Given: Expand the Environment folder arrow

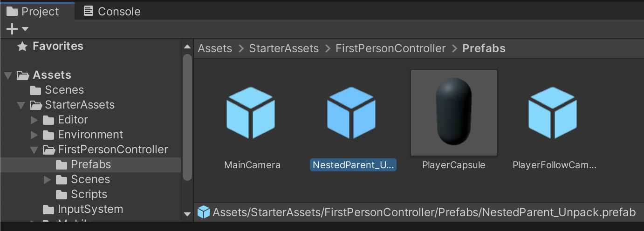Looking at the screenshot, I should pos(34,135).
